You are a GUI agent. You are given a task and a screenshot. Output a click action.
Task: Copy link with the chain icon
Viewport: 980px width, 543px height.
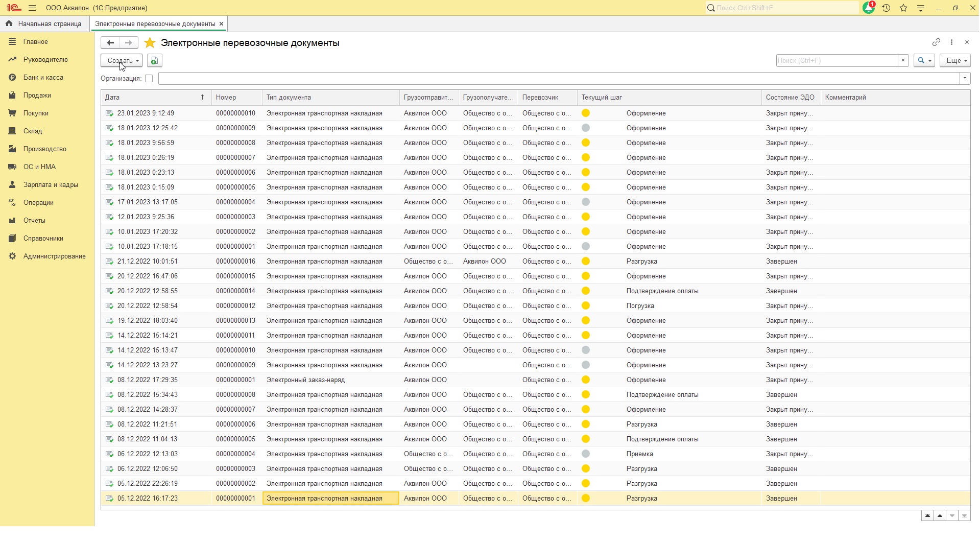click(936, 42)
